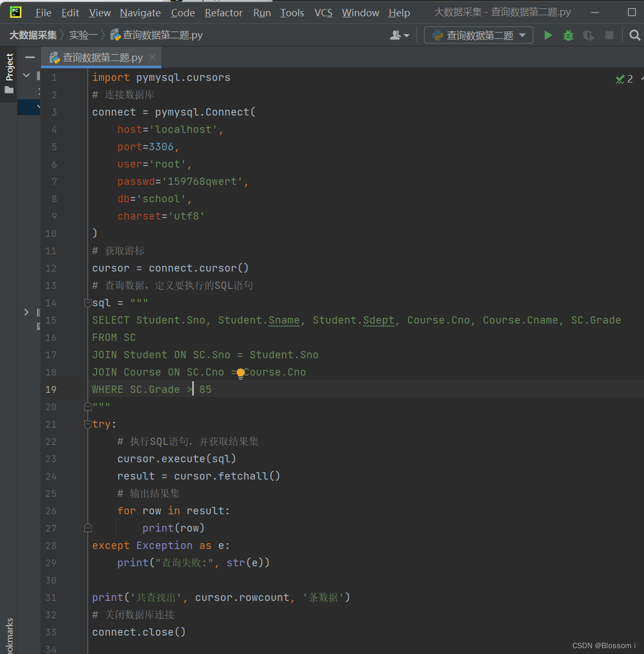Open the Window menu

[x=360, y=13]
